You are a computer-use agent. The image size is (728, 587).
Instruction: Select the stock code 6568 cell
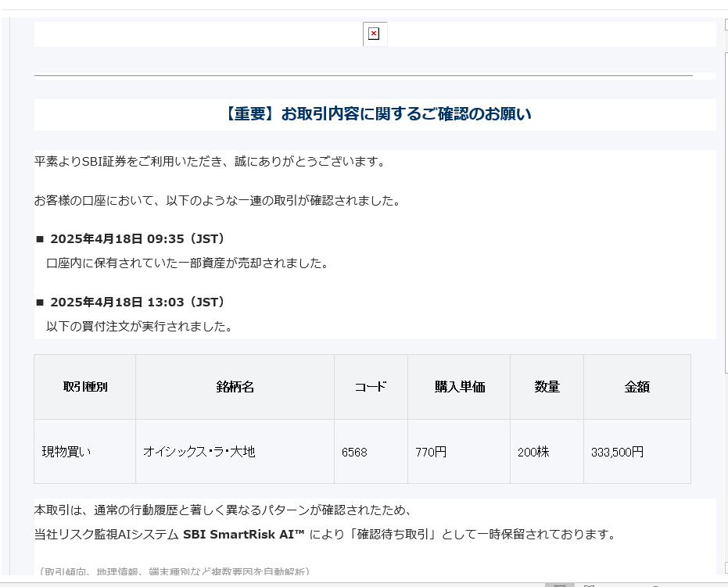pyautogui.click(x=354, y=452)
